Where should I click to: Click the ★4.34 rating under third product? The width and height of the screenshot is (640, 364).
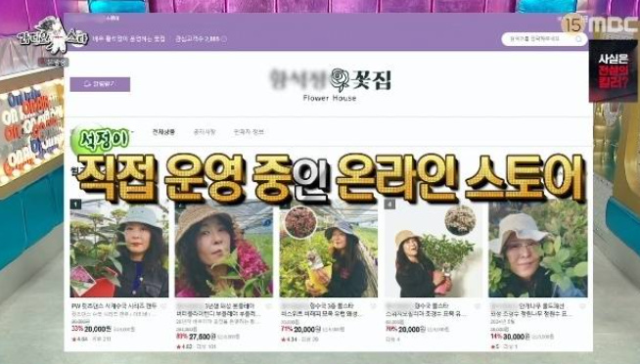[x=289, y=340]
